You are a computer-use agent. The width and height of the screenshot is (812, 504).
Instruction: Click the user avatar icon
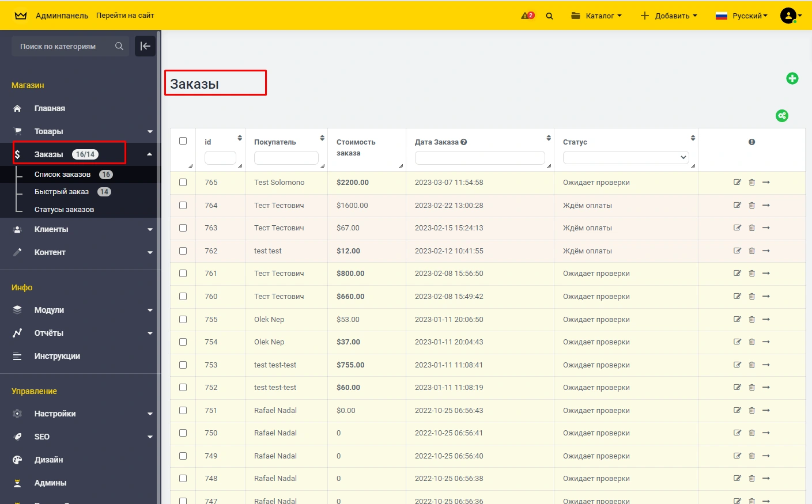788,16
